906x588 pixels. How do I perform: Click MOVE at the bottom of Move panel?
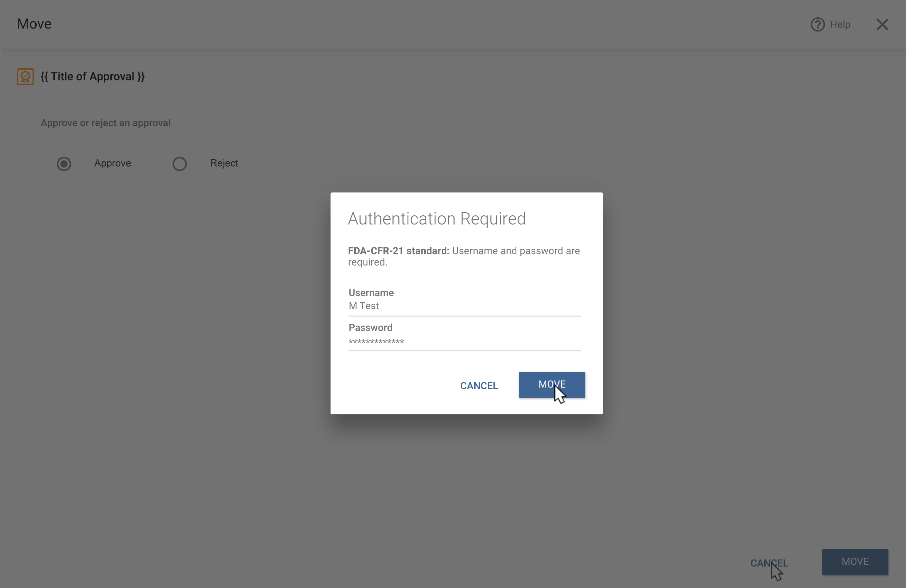(x=855, y=562)
